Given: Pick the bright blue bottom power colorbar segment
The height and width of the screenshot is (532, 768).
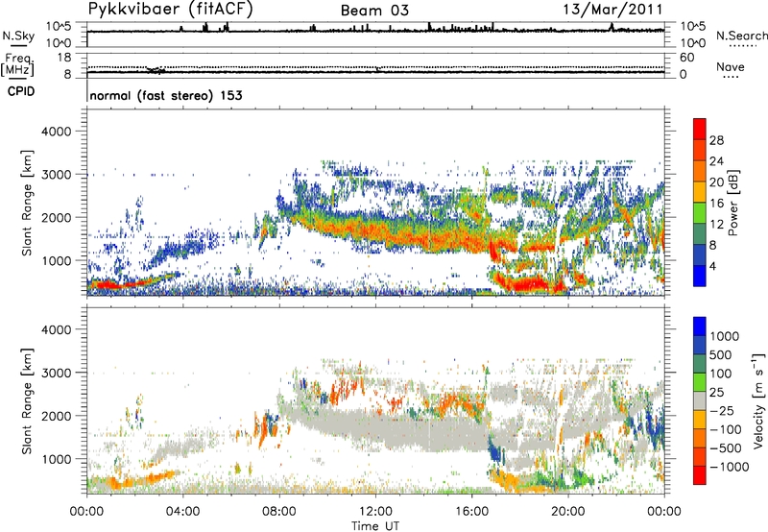Looking at the screenshot, I should click(x=700, y=276).
